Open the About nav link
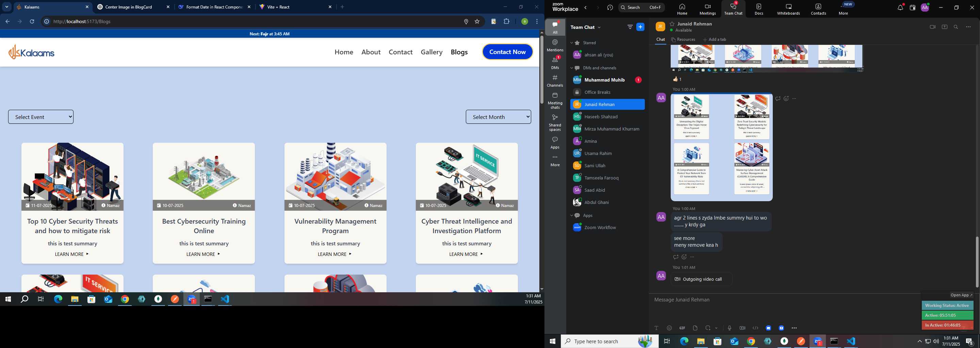 pyautogui.click(x=371, y=52)
